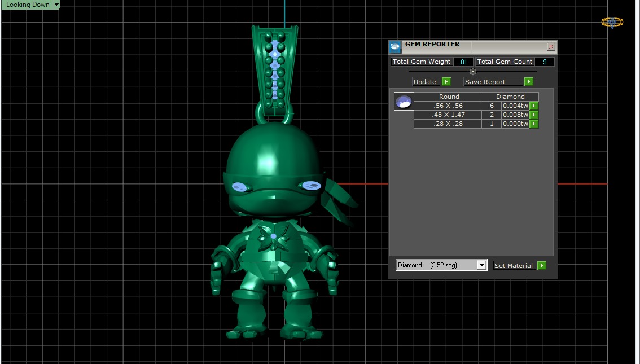Select the turtle figure's left eye gem
This screenshot has height=364, width=640.
pyautogui.click(x=240, y=187)
